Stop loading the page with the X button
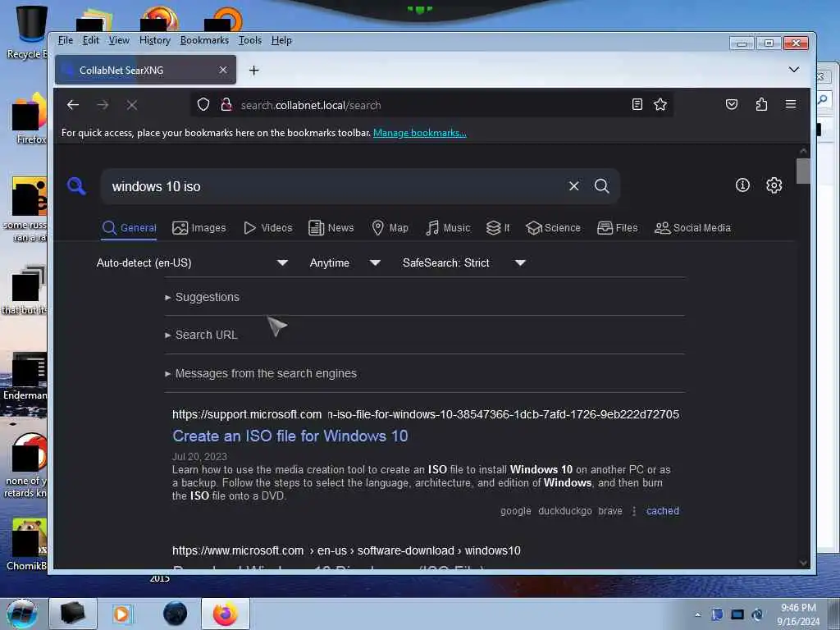 (x=132, y=105)
